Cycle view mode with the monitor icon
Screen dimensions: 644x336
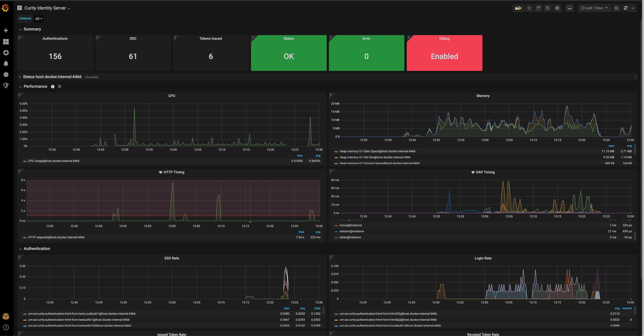click(570, 8)
